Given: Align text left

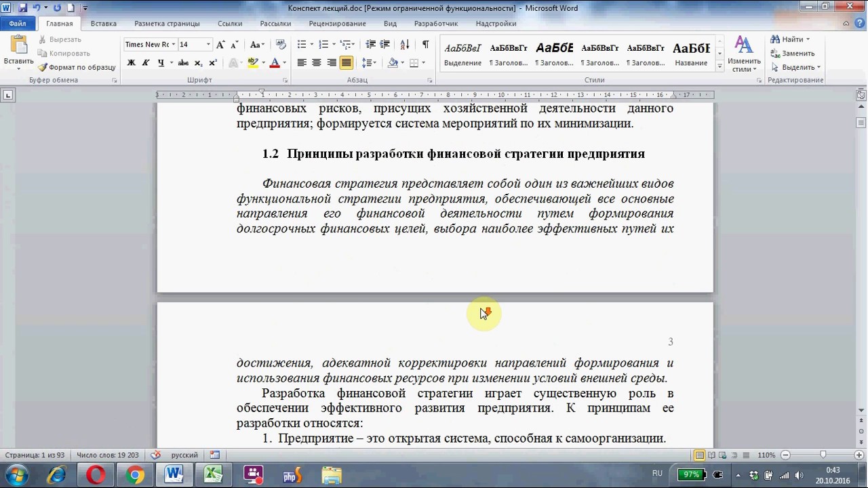Looking at the screenshot, I should tap(302, 63).
